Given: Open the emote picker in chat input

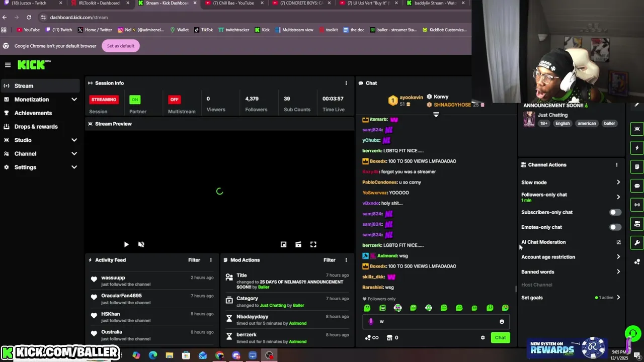Looking at the screenshot, I should pyautogui.click(x=502, y=322).
